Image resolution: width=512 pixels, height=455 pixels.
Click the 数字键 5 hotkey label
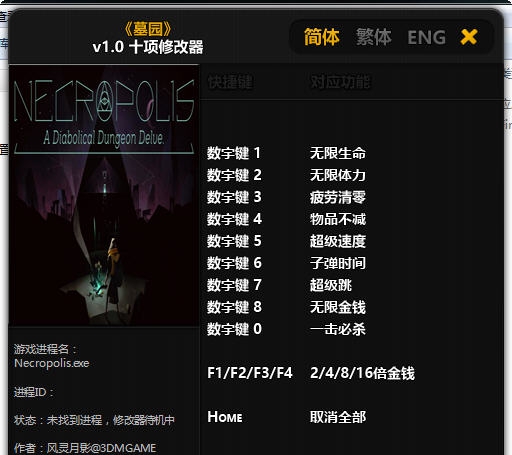click(234, 241)
